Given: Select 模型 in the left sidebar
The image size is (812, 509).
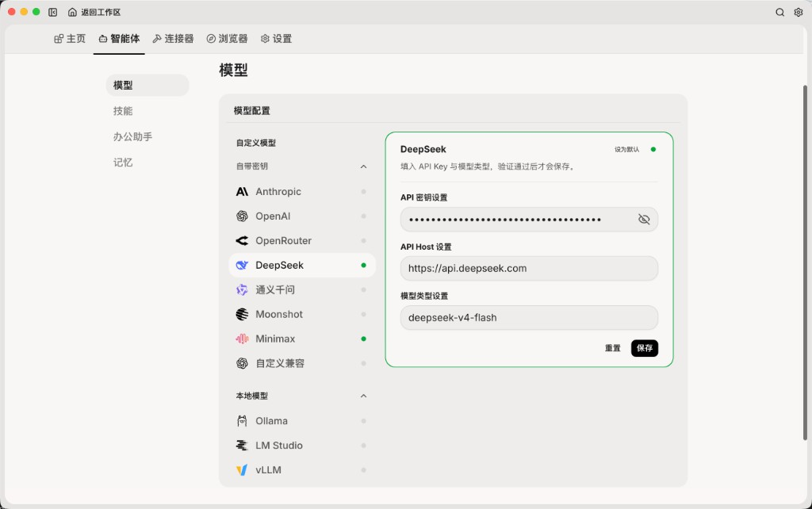Looking at the screenshot, I should pyautogui.click(x=147, y=85).
